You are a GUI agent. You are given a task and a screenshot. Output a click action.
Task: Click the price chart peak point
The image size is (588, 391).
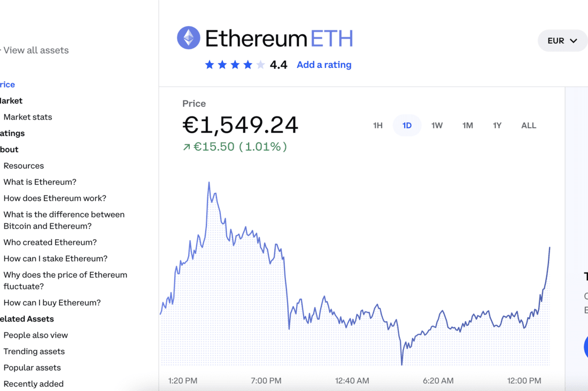(209, 183)
